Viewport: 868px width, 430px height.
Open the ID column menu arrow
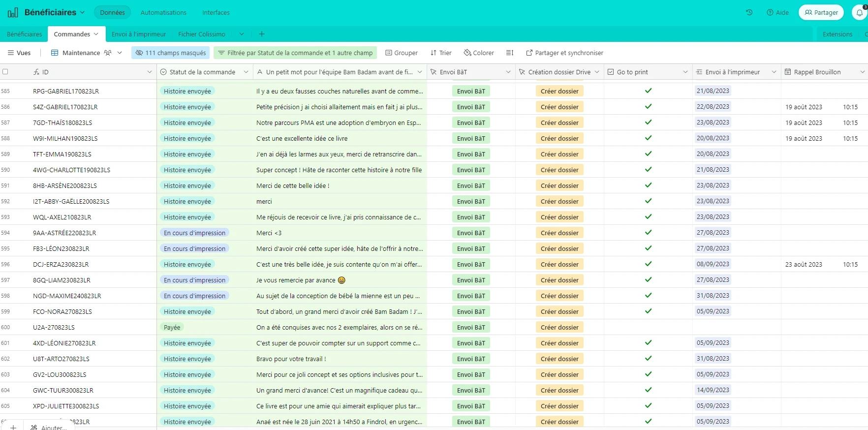pyautogui.click(x=150, y=72)
